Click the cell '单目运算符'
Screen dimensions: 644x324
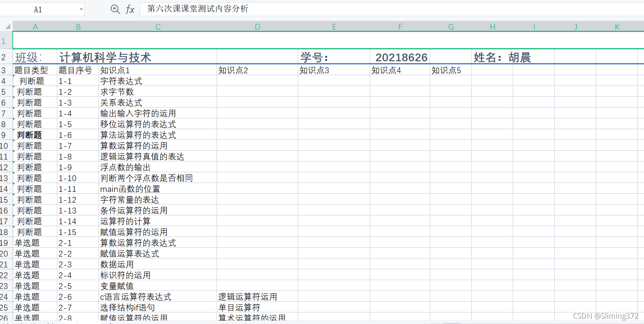tap(257, 307)
